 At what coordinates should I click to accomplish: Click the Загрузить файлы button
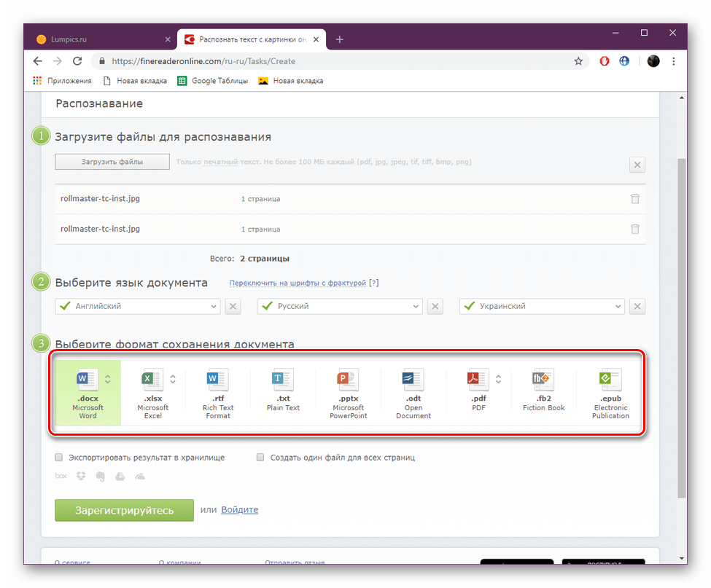pyautogui.click(x=112, y=162)
